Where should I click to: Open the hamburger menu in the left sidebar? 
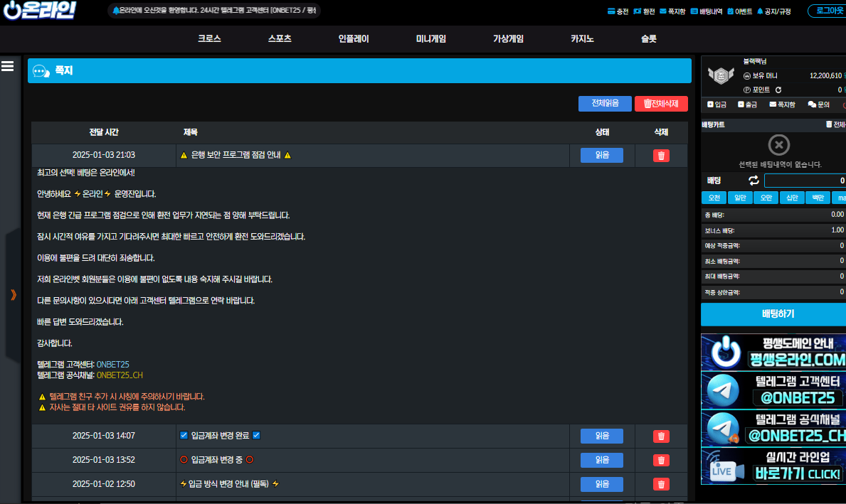[8, 66]
